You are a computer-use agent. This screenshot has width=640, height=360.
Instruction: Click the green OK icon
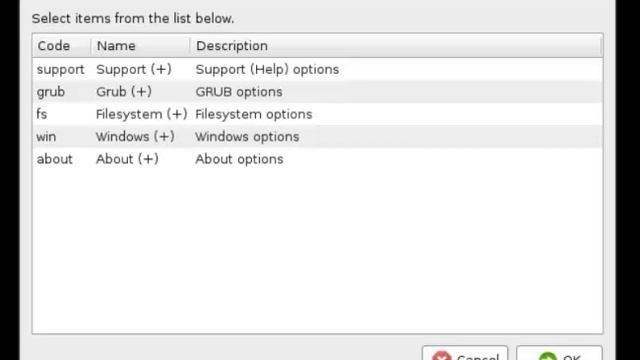(548, 356)
